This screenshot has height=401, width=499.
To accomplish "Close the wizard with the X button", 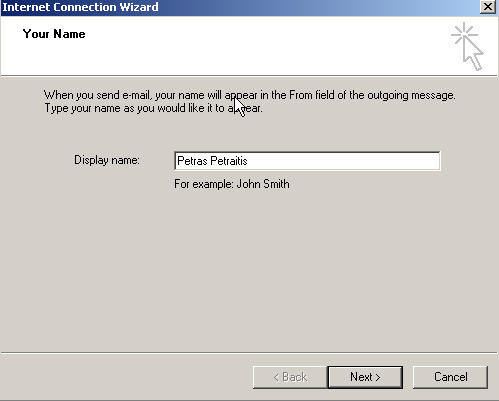I will (488, 7).
